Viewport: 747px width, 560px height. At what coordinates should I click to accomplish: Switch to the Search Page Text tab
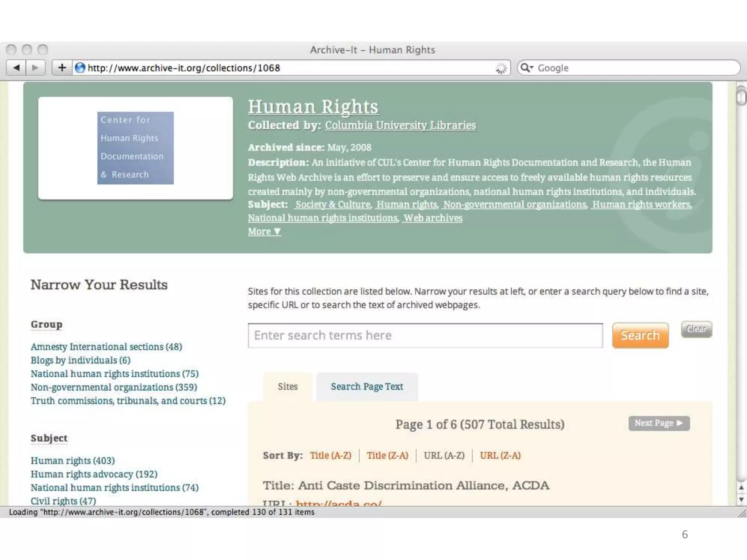point(367,386)
